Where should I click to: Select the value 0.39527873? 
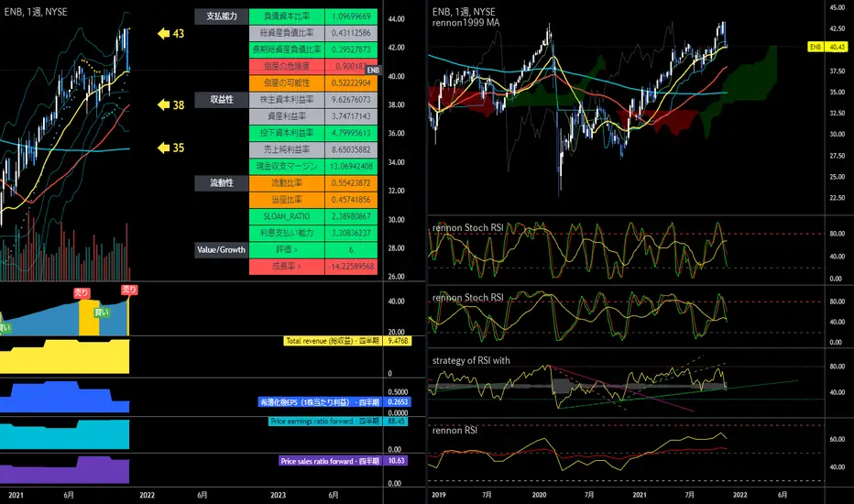pos(351,49)
